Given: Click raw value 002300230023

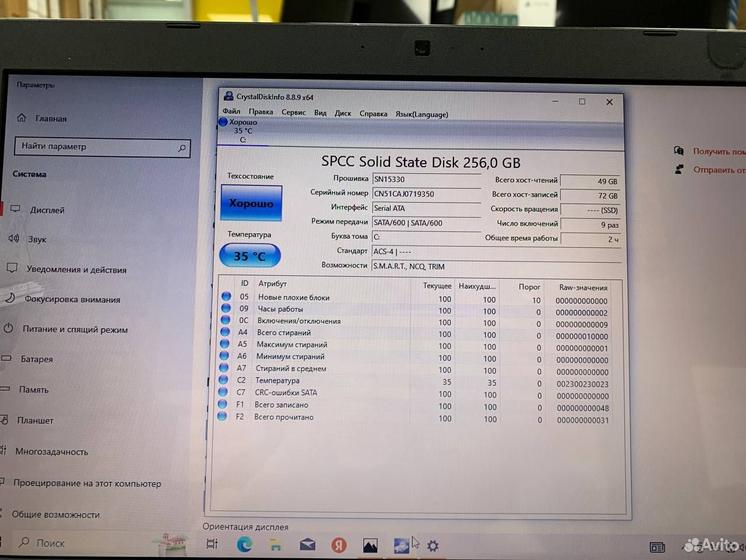Looking at the screenshot, I should pos(582,384).
